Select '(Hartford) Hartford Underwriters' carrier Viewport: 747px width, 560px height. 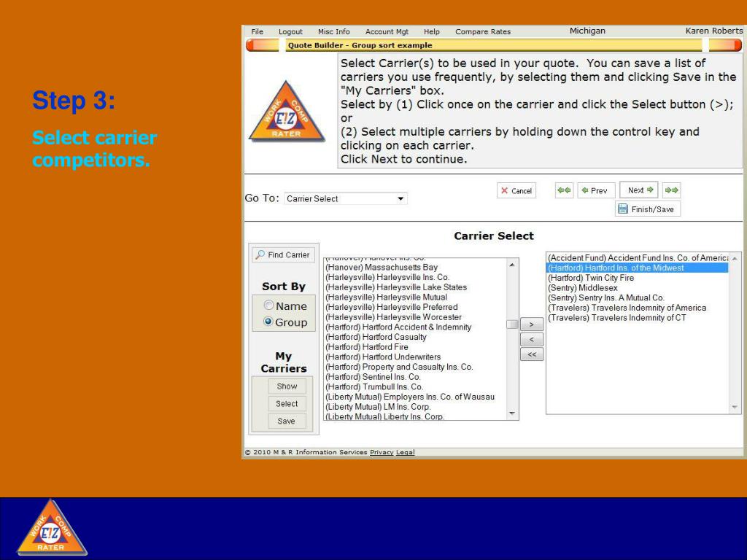click(x=415, y=357)
